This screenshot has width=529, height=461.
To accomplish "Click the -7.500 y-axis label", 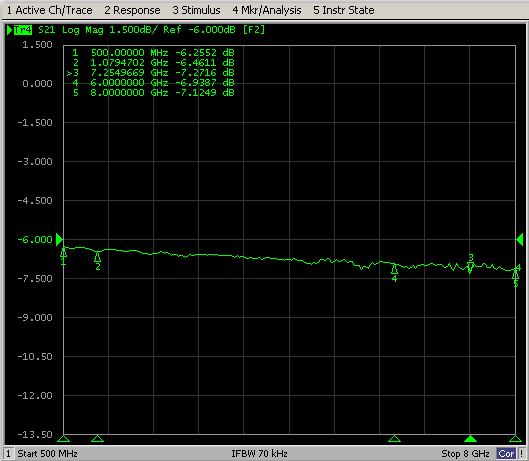I will 35,279.
